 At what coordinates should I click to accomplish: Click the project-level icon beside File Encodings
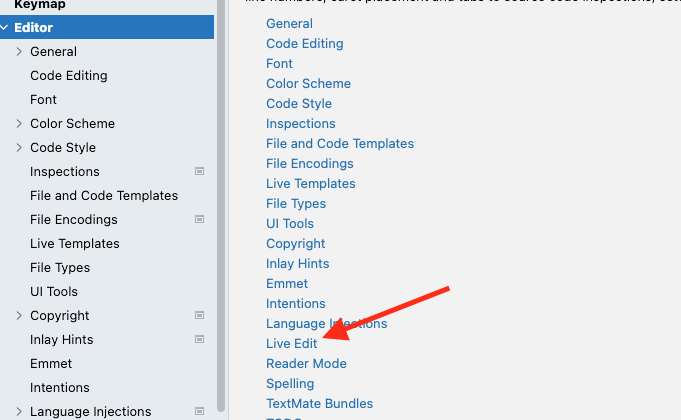coord(199,219)
